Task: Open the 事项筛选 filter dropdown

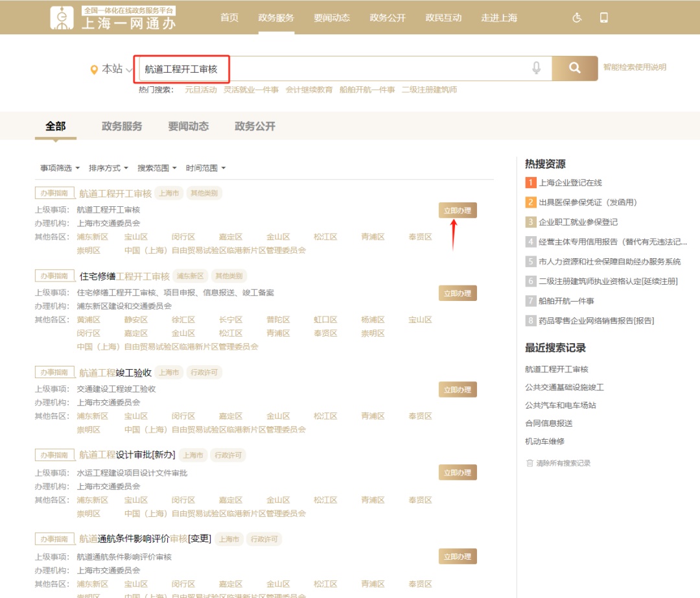Action: [x=60, y=168]
